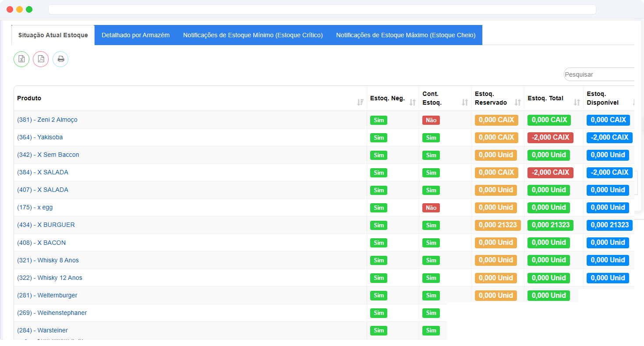Select the Situação Atual Estoque tab
644x346 pixels.
point(53,35)
